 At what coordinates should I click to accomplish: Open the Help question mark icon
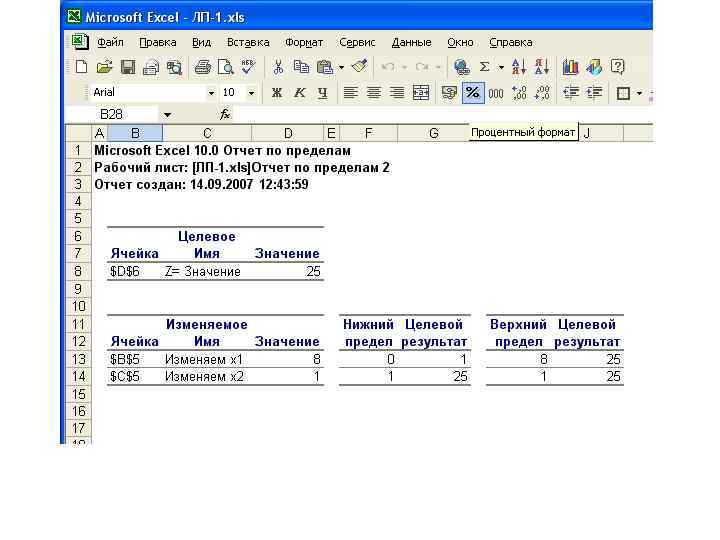pos(618,67)
